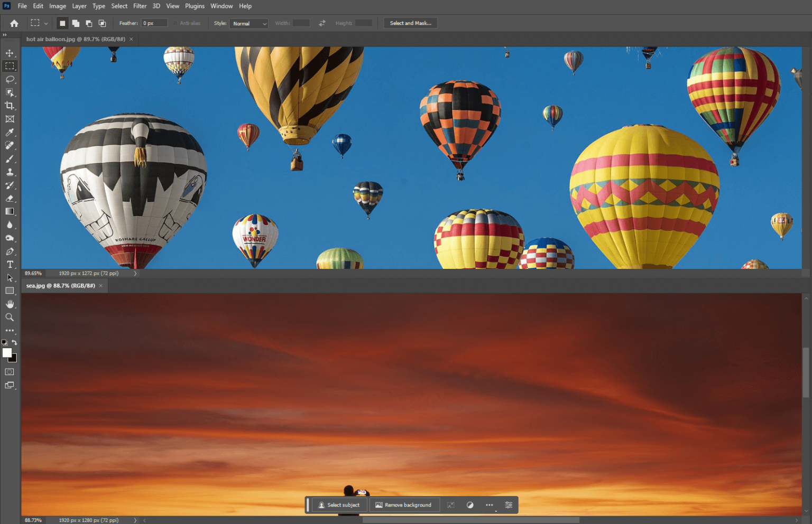
Task: Select the Move tool
Action: [10, 53]
